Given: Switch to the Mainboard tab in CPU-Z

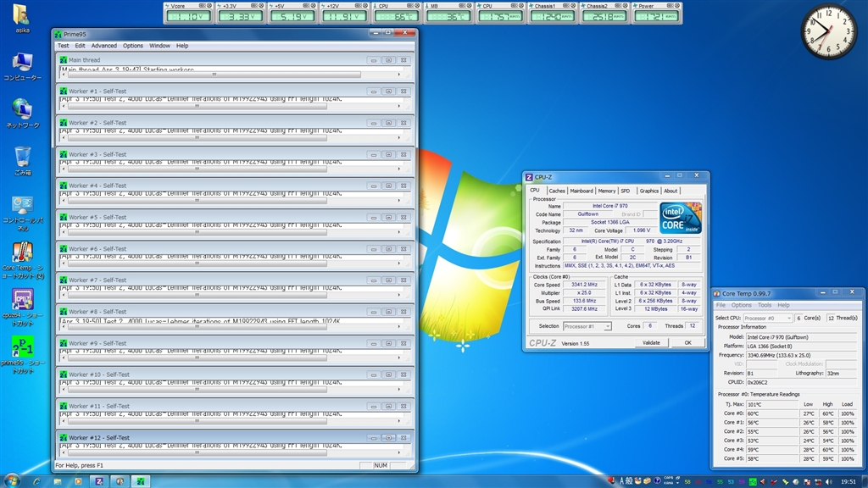Looking at the screenshot, I should pos(581,191).
